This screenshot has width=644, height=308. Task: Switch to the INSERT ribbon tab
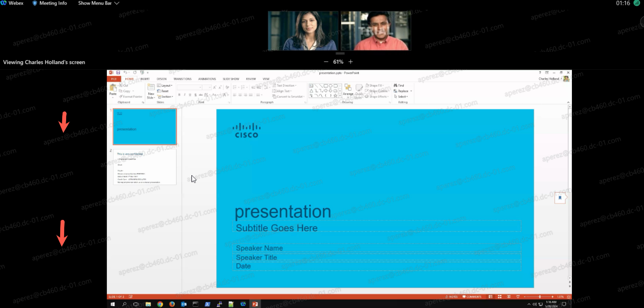pos(145,79)
